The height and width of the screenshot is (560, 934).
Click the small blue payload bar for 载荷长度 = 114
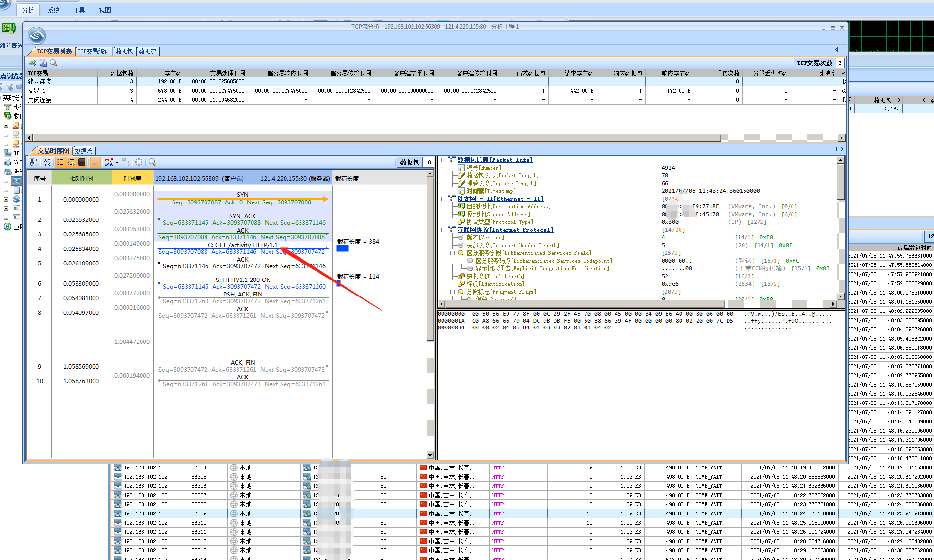tap(339, 283)
